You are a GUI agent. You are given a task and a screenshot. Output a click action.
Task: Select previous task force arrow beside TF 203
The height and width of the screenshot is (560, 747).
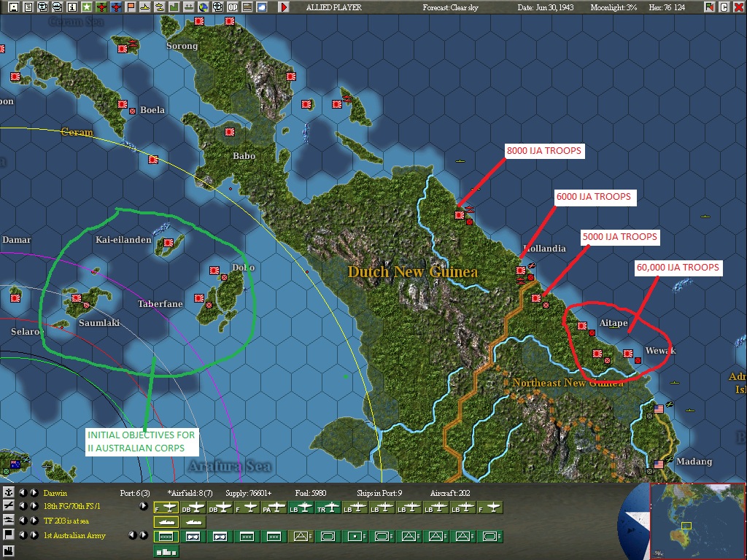tap(23, 521)
